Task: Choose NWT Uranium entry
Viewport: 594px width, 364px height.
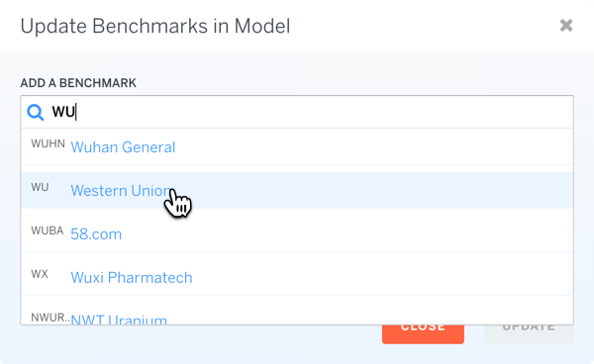Action: [x=119, y=319]
